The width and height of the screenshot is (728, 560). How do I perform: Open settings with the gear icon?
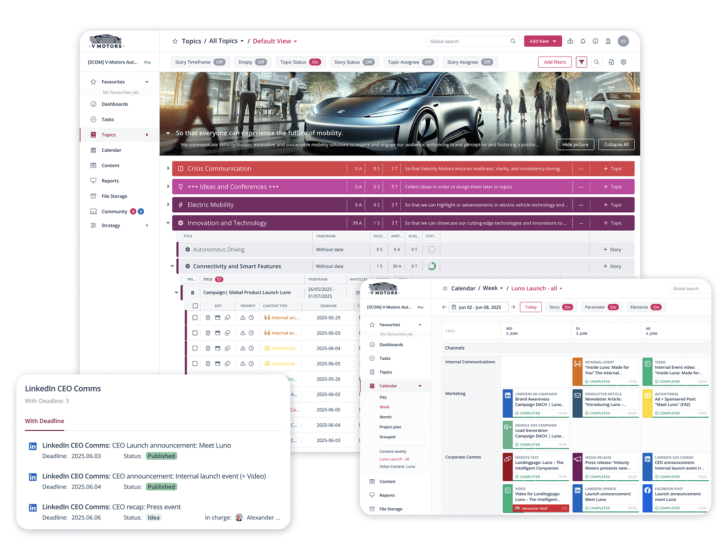623,62
